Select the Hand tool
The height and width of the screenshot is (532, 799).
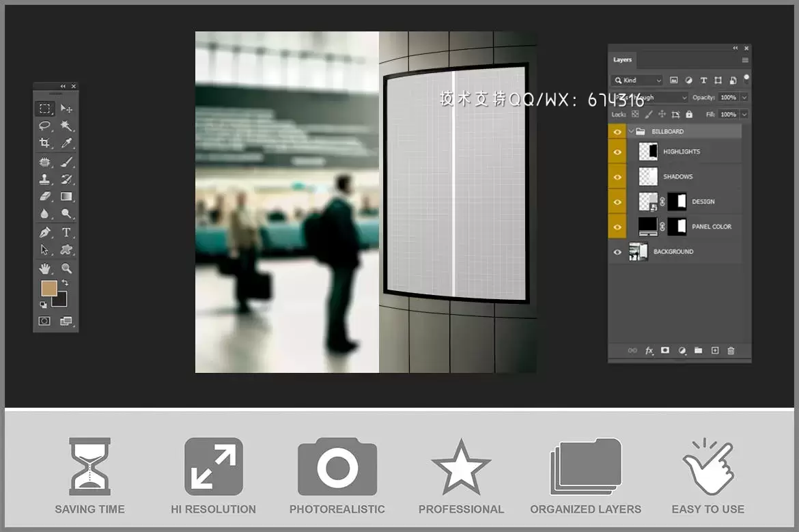44,268
